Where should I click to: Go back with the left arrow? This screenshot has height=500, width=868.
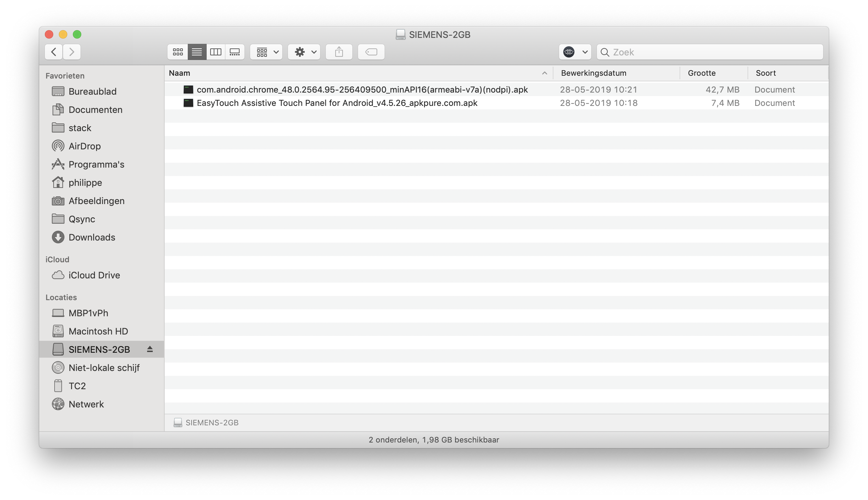coord(54,52)
